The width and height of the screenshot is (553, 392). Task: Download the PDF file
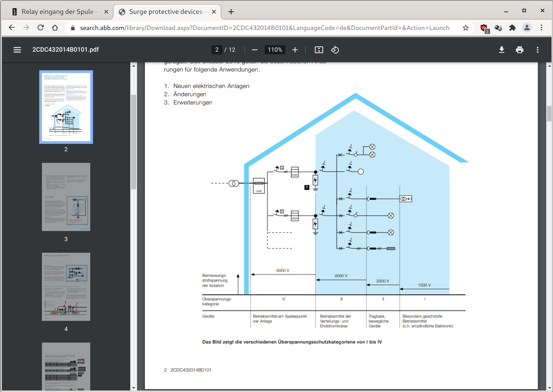[x=502, y=50]
